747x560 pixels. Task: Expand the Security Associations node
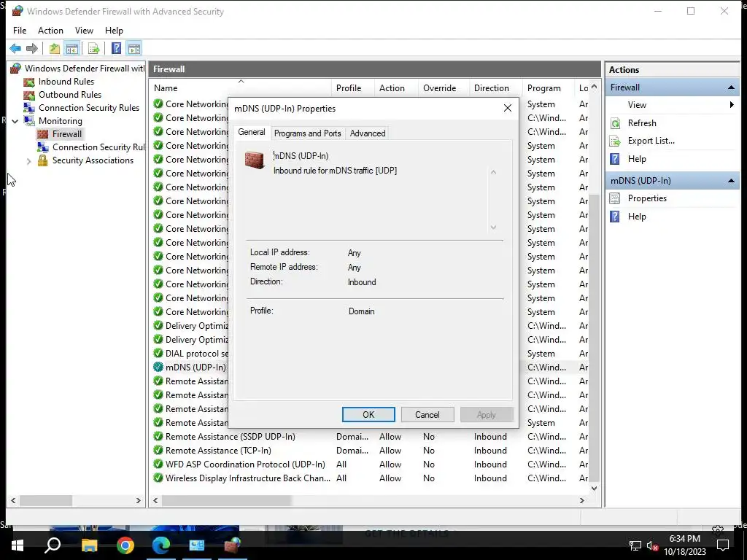pos(28,161)
